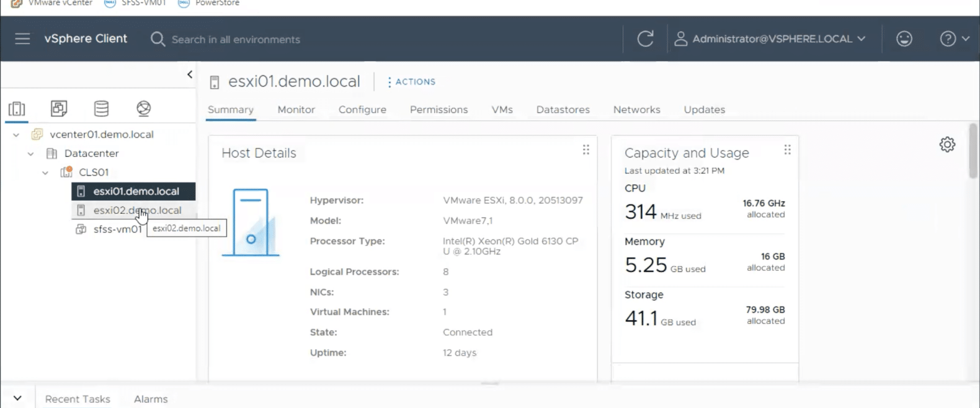Open the smiley feedback icon
This screenshot has width=980, height=408.
904,39
